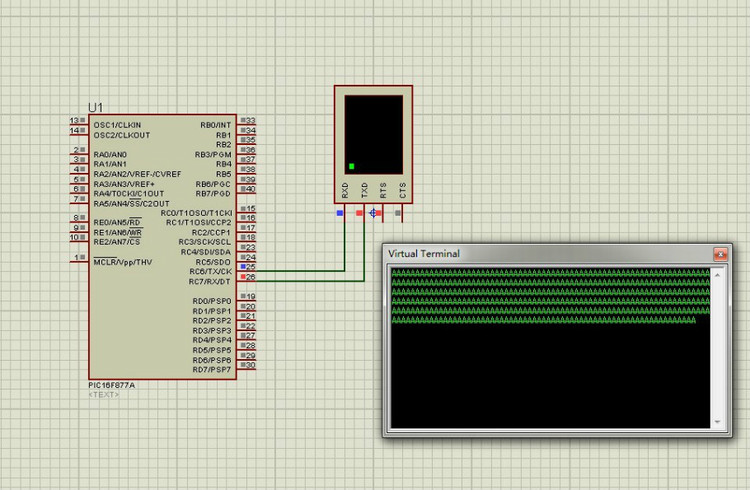Image resolution: width=750 pixels, height=490 pixels.
Task: Click the Virtual Terminal title bar
Action: pos(549,254)
